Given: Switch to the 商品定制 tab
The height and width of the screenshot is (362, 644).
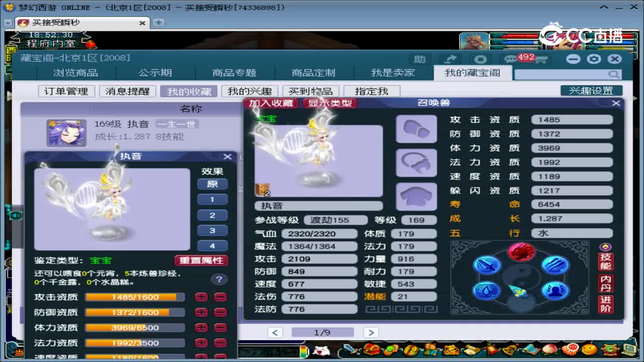Looking at the screenshot, I should point(313,73).
